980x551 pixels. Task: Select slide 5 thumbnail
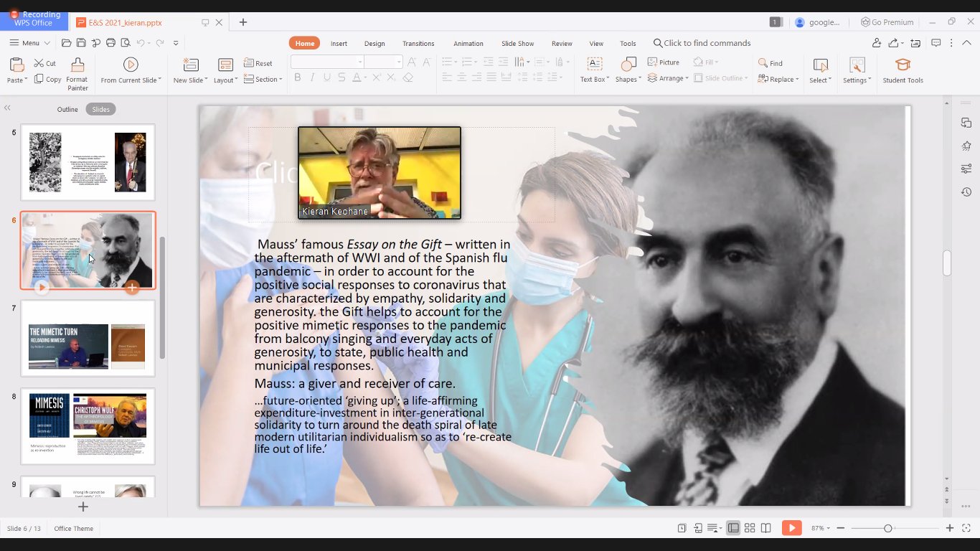[x=88, y=162]
